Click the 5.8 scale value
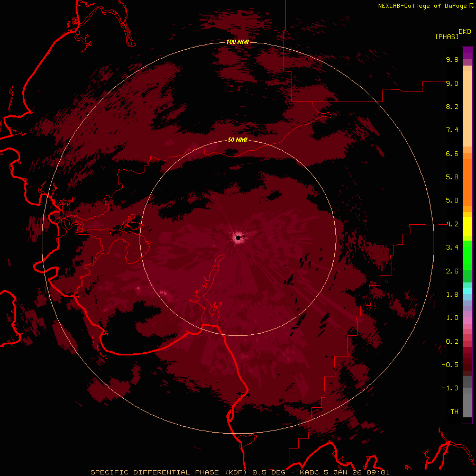This screenshot has width=476, height=476. click(x=452, y=177)
